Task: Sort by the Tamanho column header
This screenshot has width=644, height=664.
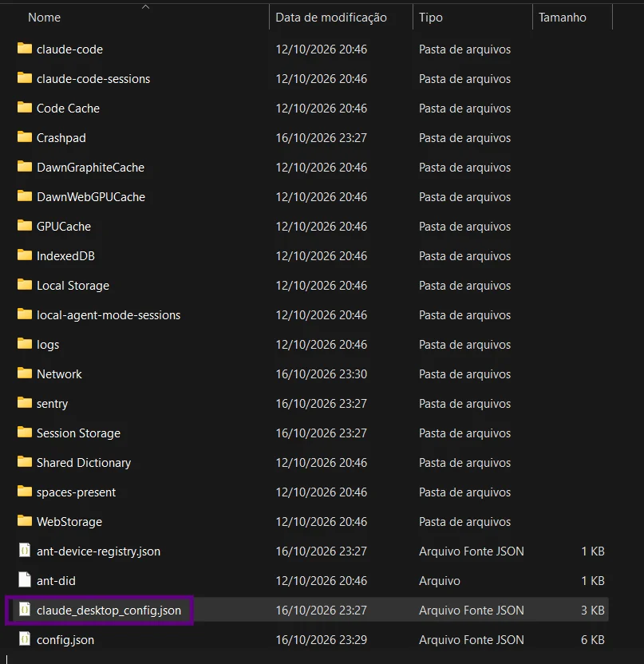Action: click(x=563, y=18)
